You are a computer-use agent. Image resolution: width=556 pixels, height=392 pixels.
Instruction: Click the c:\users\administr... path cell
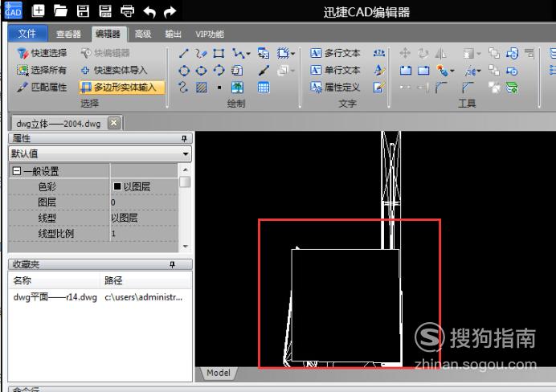143,297
